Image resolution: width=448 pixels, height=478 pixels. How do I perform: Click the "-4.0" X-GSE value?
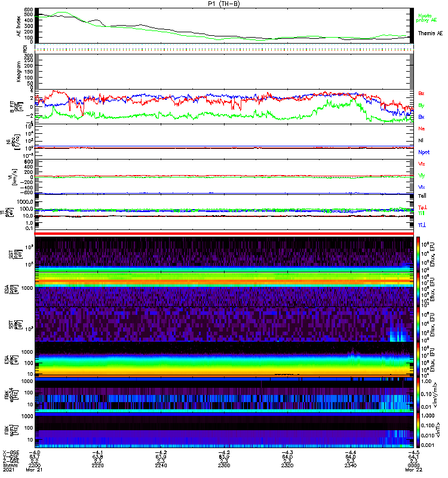[35, 452]
